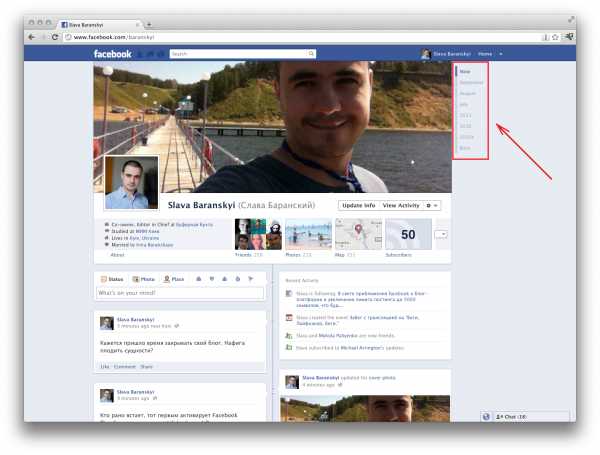Open the About link under profile details
This screenshot has height=455, width=600.
[x=117, y=255]
